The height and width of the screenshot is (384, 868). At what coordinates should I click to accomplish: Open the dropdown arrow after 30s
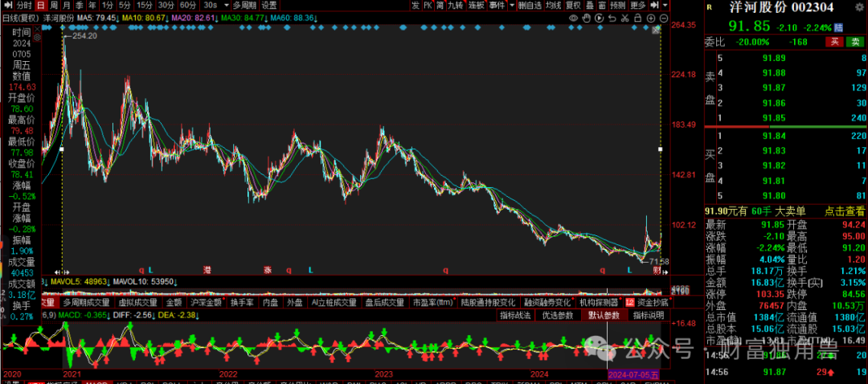(x=225, y=5)
